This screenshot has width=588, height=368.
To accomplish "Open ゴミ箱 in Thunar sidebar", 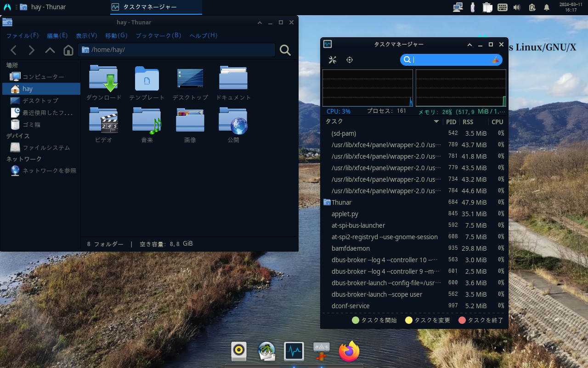I will point(41,125).
